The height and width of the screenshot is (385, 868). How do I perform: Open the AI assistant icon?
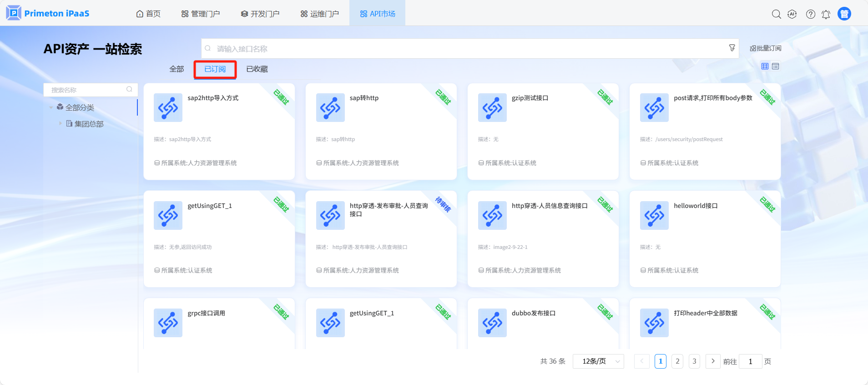[792, 14]
